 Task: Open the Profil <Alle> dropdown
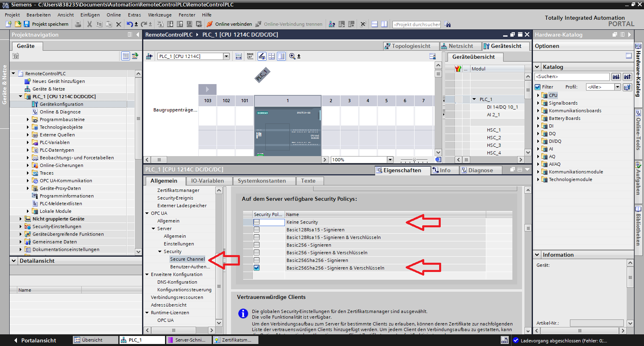coord(617,87)
